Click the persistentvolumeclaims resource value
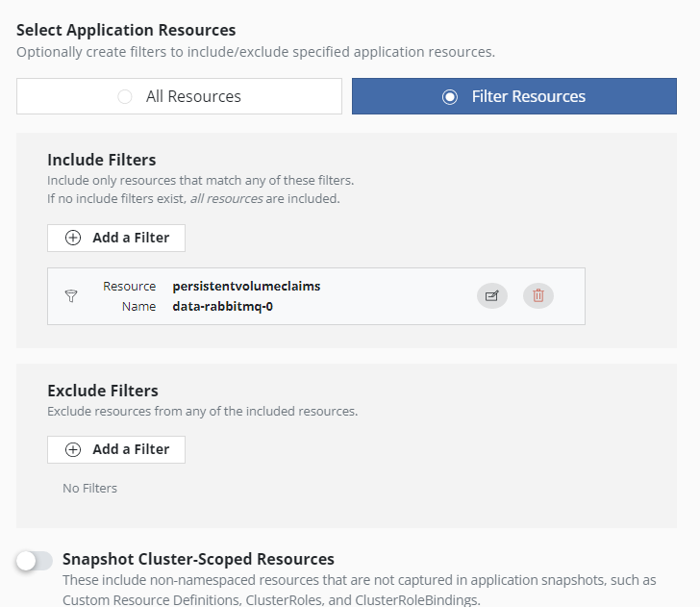This screenshot has width=700, height=607. point(246,286)
